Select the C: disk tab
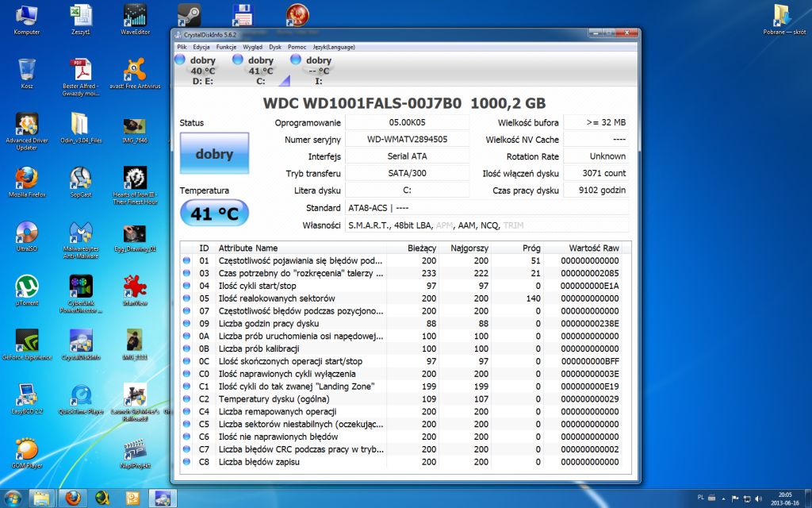 pyautogui.click(x=260, y=70)
